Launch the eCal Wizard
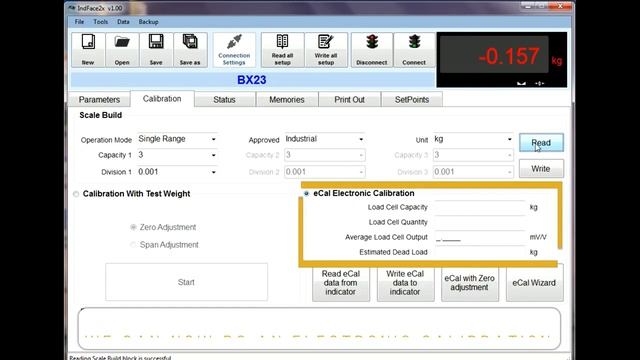This screenshot has height=360, width=640. tap(535, 283)
